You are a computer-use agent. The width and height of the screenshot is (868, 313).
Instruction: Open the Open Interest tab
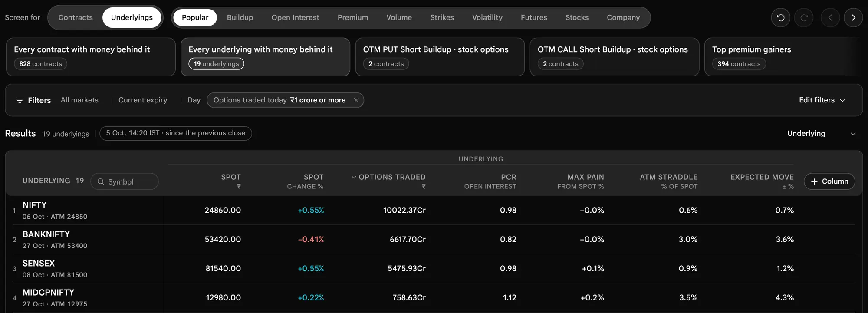[x=295, y=18]
